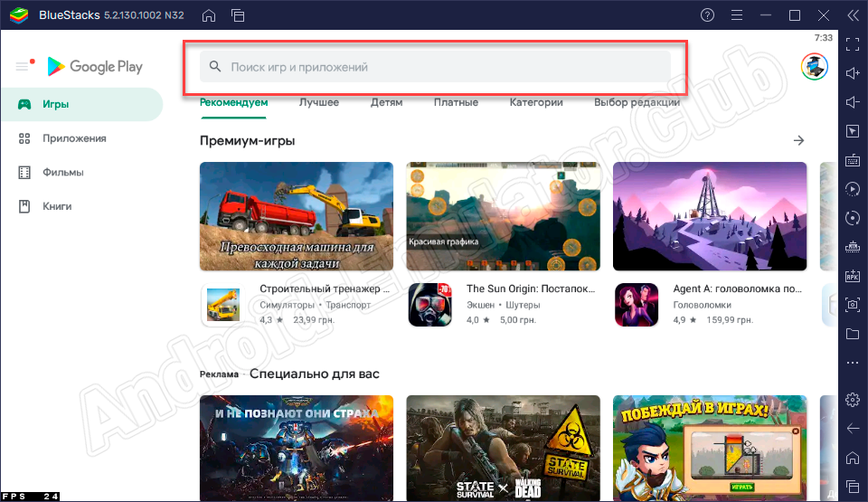Open BlueStacks help question mark icon
Image resolution: width=868 pixels, height=502 pixels.
708,15
